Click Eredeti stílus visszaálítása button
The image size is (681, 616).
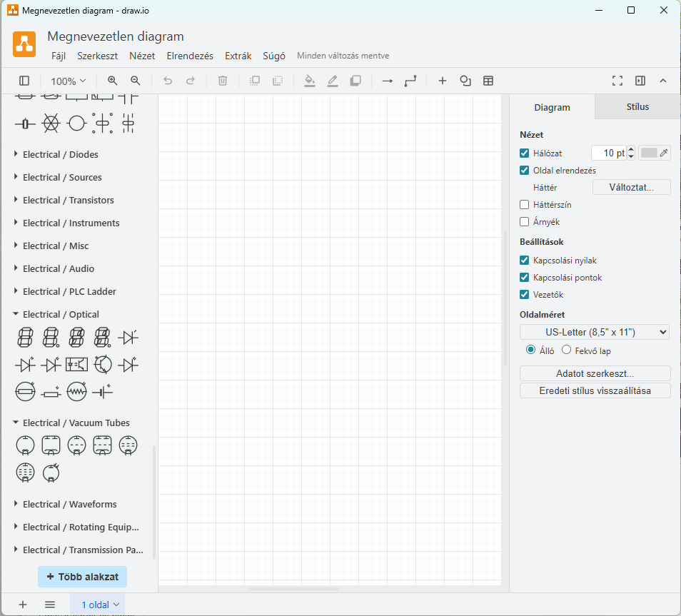click(x=595, y=390)
